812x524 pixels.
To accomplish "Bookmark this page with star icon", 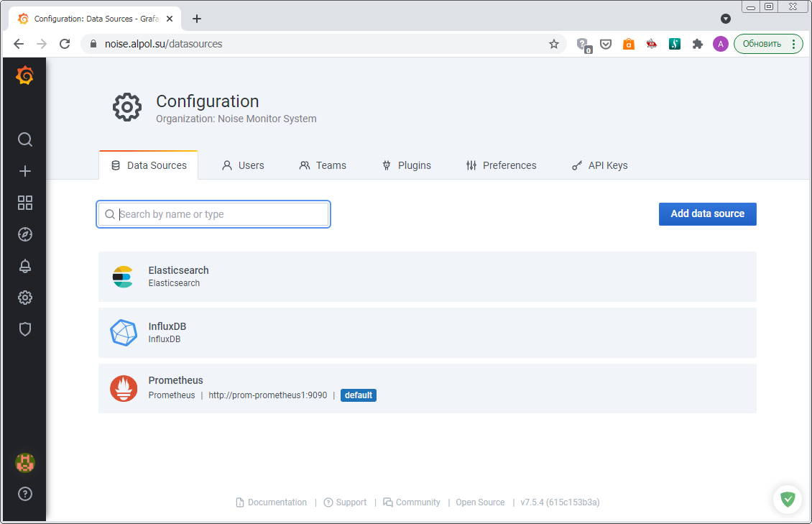I will [554, 44].
